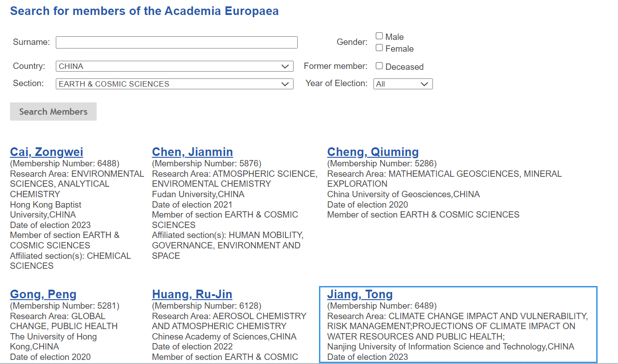This screenshot has height=364, width=618.
Task: Click the page heading about Academia Europaea
Action: 144,11
